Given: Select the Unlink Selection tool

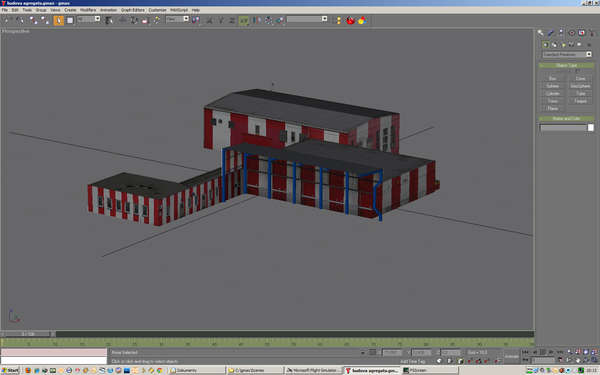Looking at the screenshot, I should [x=45, y=20].
